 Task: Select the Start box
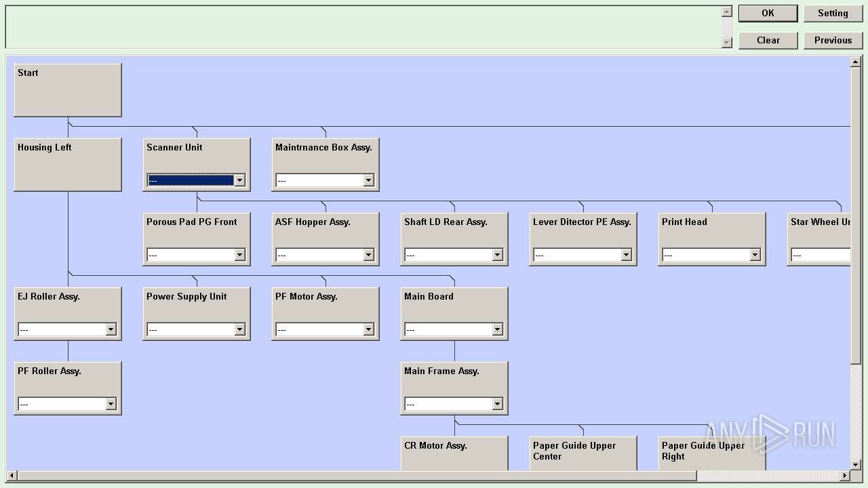(x=68, y=90)
